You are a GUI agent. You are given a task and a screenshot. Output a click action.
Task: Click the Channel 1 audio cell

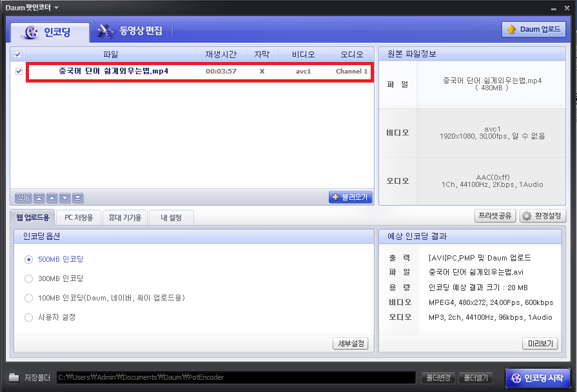coord(351,72)
